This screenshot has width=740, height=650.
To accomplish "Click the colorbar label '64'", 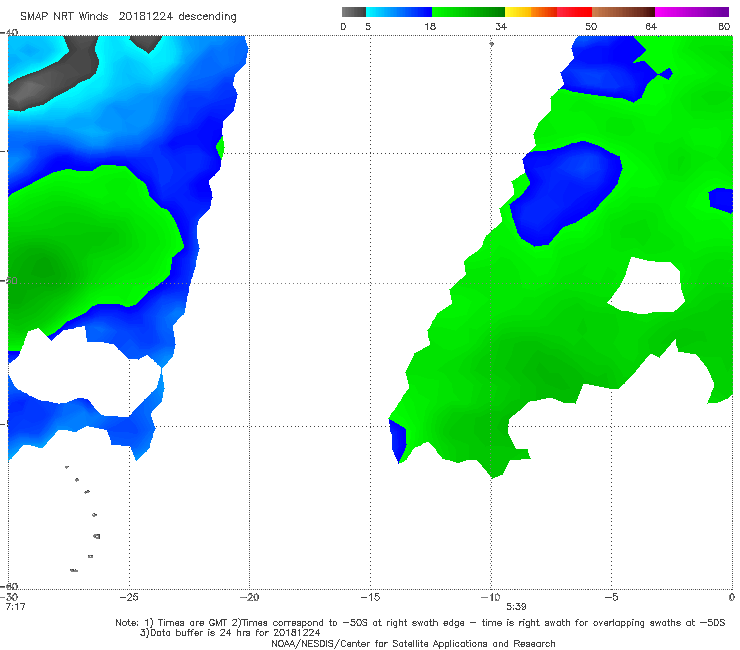I will [651, 26].
